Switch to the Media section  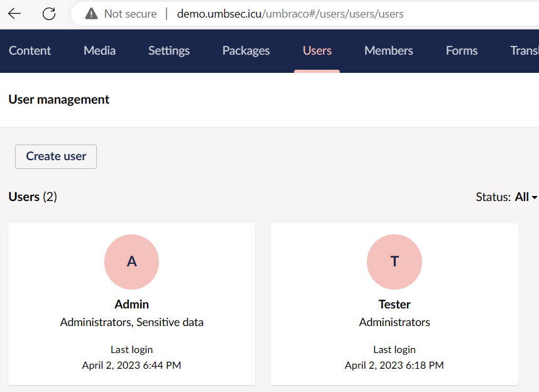pos(99,51)
